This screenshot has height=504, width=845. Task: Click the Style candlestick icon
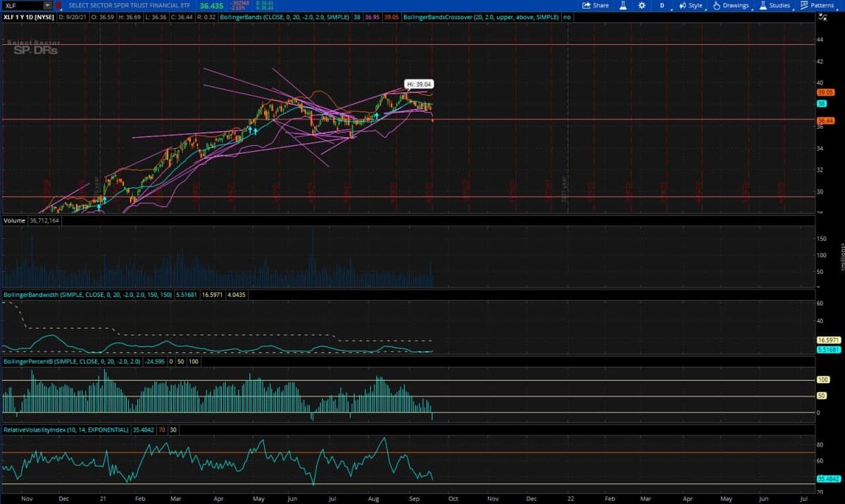tap(682, 5)
